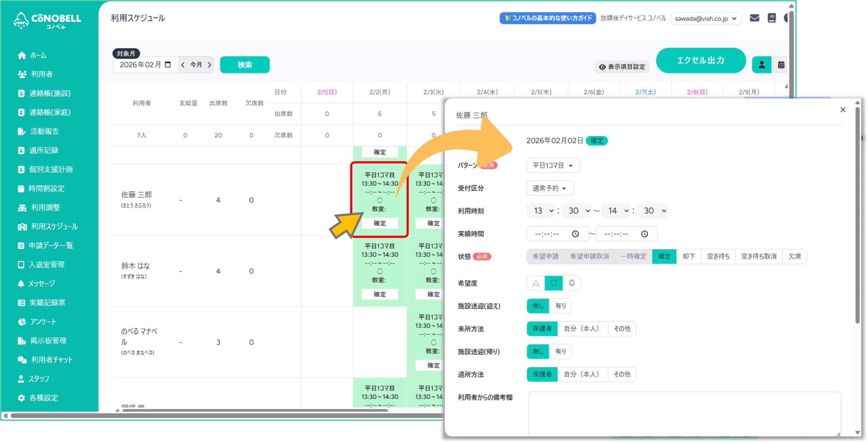Open account dropdown sawada@vish.co.jp
The width and height of the screenshot is (868, 443).
click(705, 19)
